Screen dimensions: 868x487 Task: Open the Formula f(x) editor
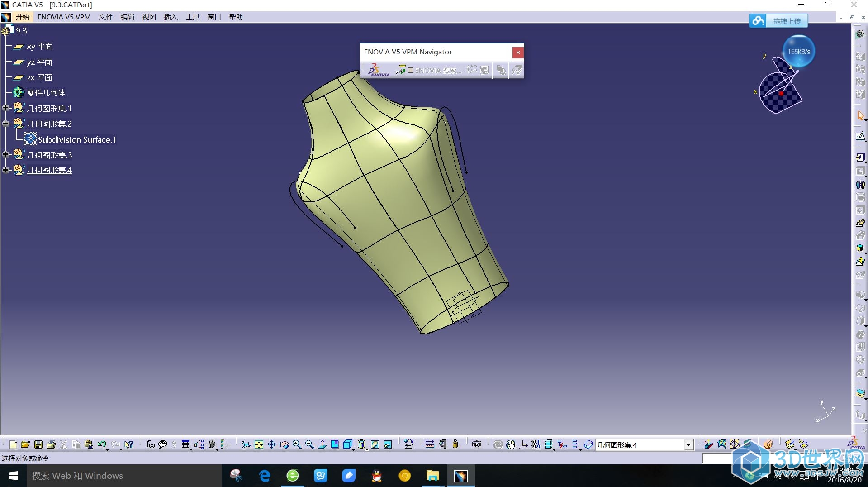[150, 444]
